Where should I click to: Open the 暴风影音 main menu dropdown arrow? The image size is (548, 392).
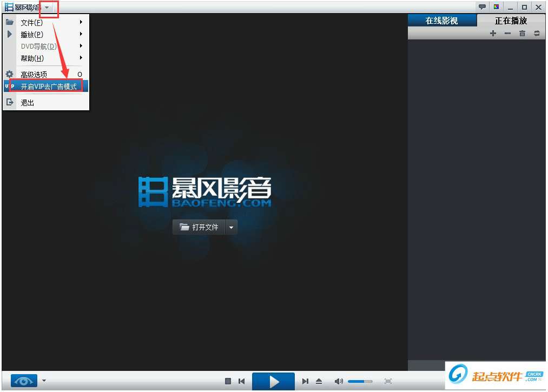pyautogui.click(x=47, y=8)
